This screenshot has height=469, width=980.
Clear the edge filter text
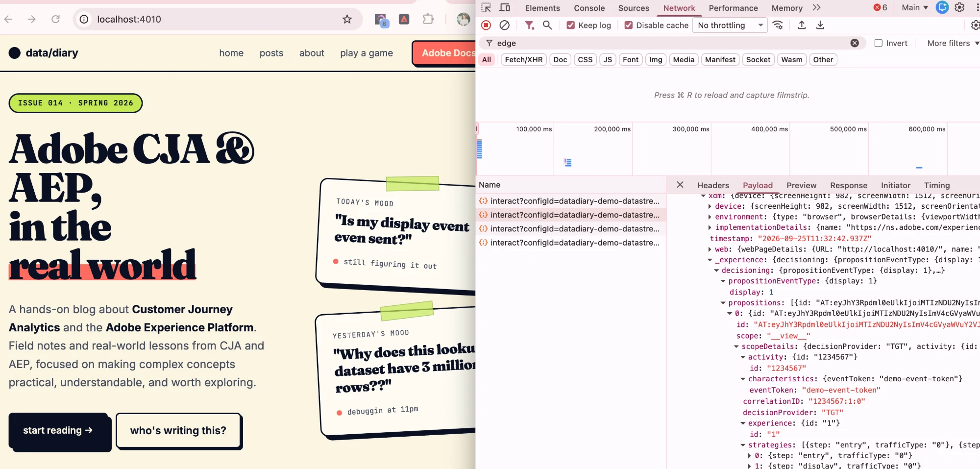click(x=855, y=43)
